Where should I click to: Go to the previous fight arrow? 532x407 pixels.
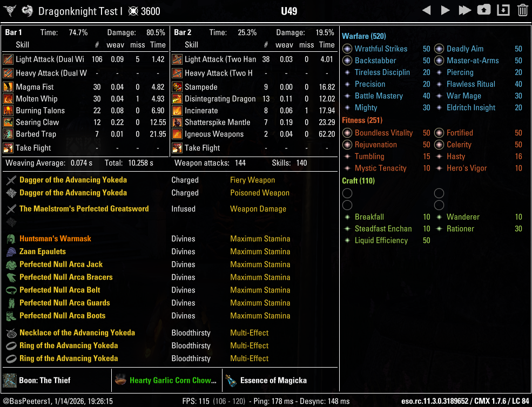(x=427, y=10)
